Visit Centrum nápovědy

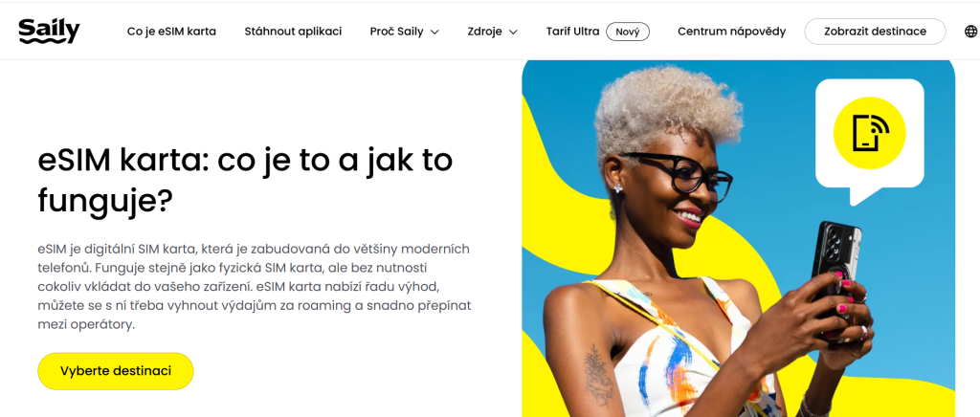tap(732, 32)
